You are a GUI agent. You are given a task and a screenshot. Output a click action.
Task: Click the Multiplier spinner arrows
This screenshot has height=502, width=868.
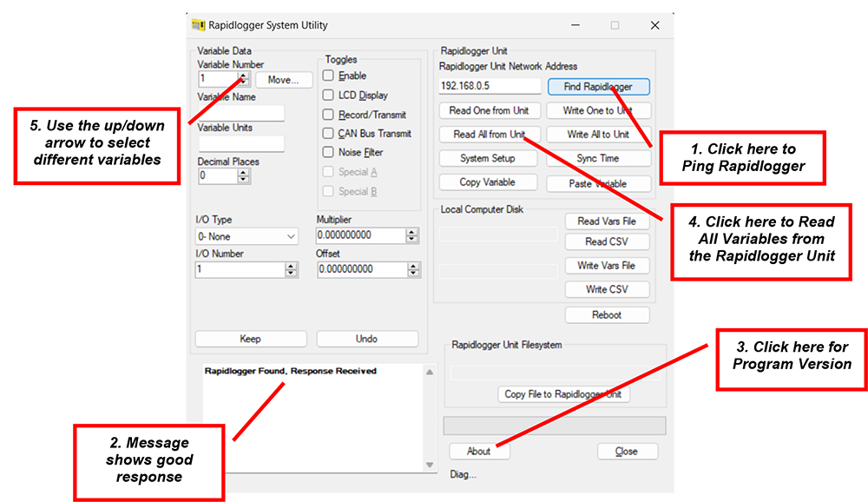pos(411,235)
